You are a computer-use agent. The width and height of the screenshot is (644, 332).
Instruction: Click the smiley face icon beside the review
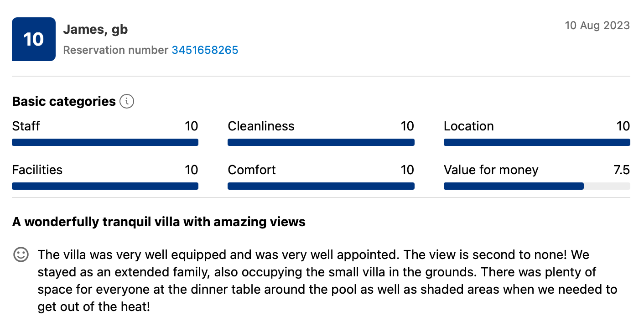coord(21,254)
